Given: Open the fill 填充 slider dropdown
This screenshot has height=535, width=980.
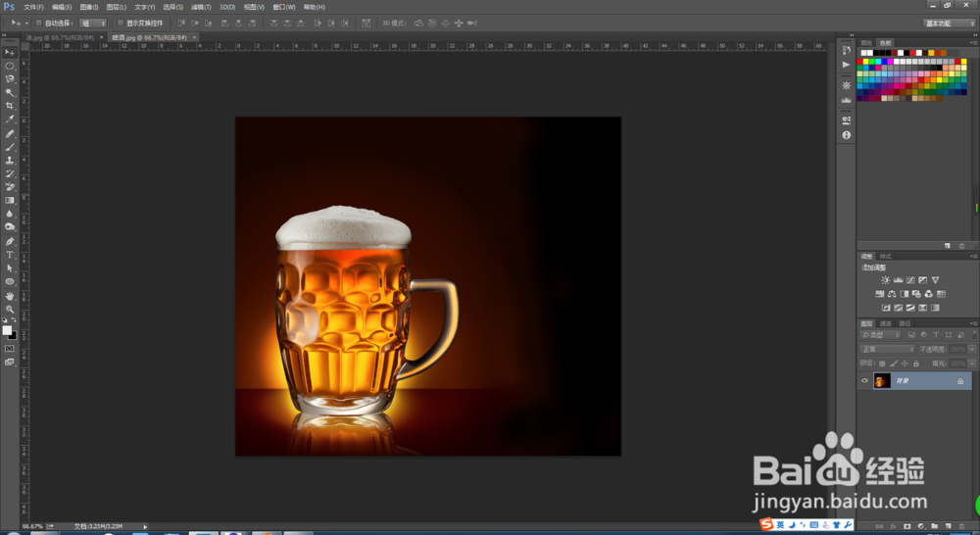Looking at the screenshot, I should coord(972,364).
